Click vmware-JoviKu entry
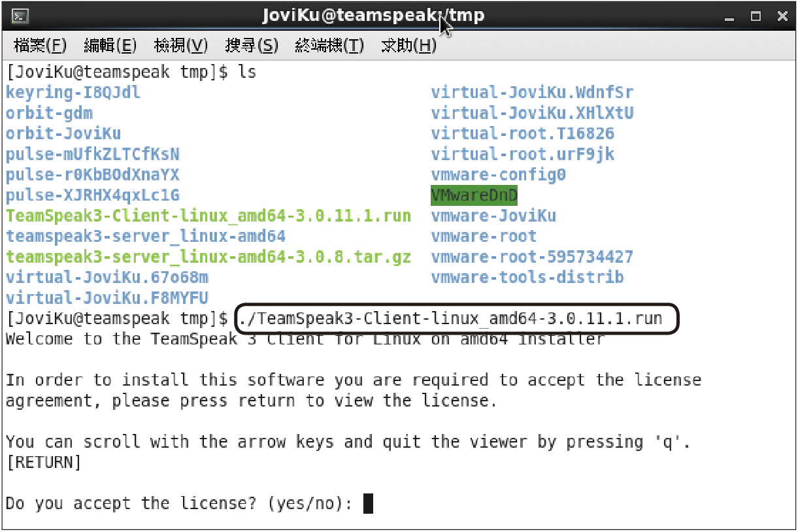Viewport: 798px width, 532px height. point(494,216)
